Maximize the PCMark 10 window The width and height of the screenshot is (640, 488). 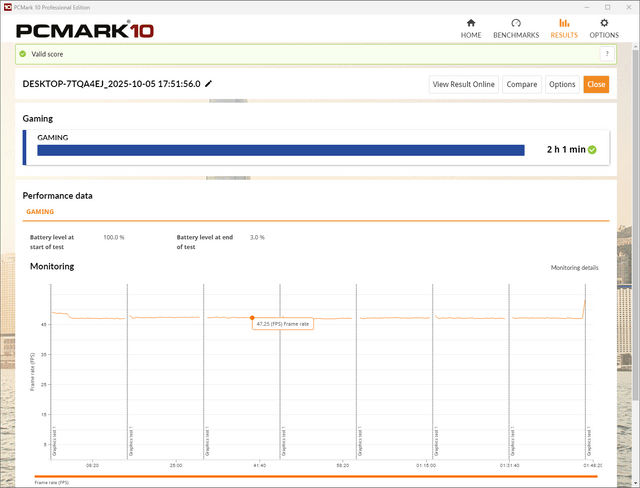[608, 7]
